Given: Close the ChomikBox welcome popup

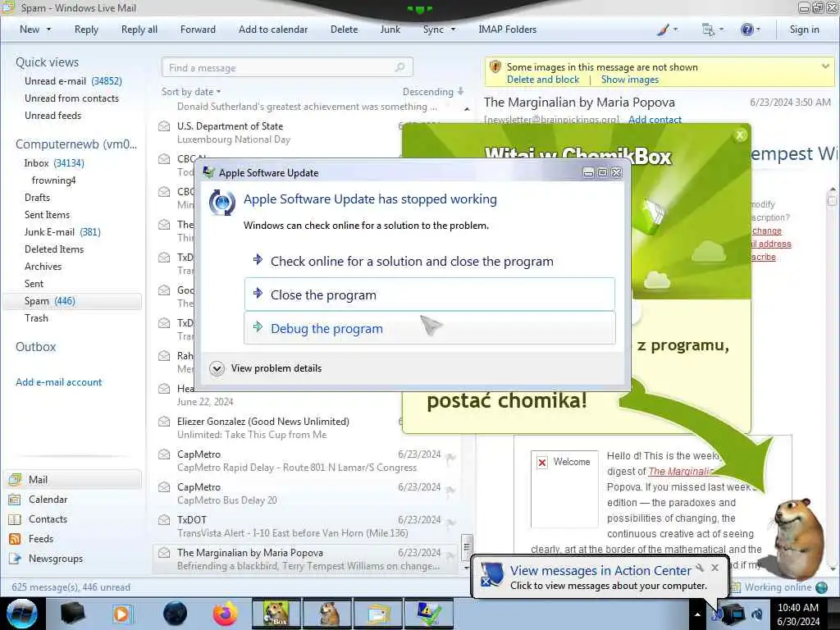Looking at the screenshot, I should [x=740, y=135].
